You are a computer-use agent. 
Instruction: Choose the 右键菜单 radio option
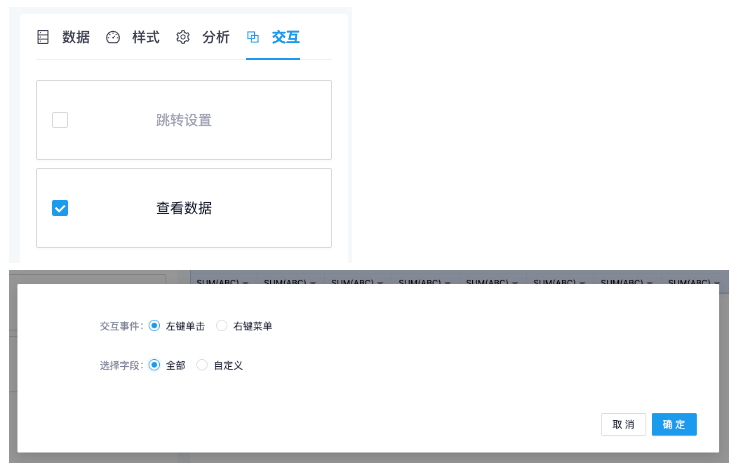[x=222, y=326]
